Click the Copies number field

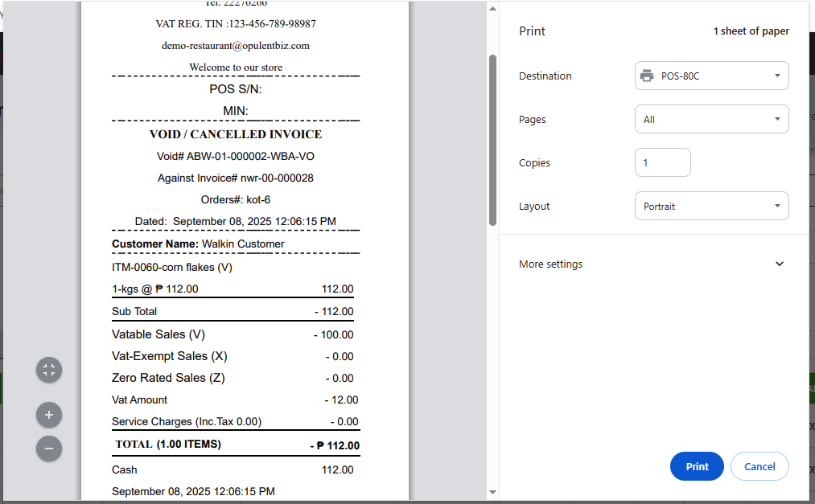click(x=663, y=162)
